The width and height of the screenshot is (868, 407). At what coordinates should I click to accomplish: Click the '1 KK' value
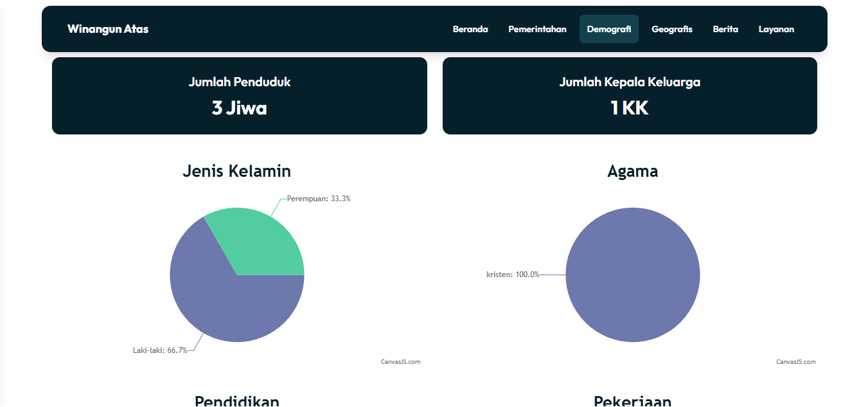[x=630, y=108]
